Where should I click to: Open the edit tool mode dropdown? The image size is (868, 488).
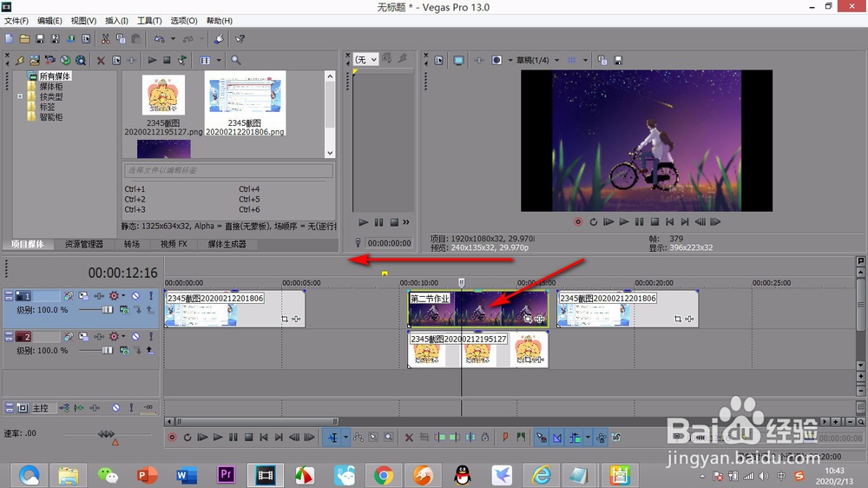coord(346,438)
